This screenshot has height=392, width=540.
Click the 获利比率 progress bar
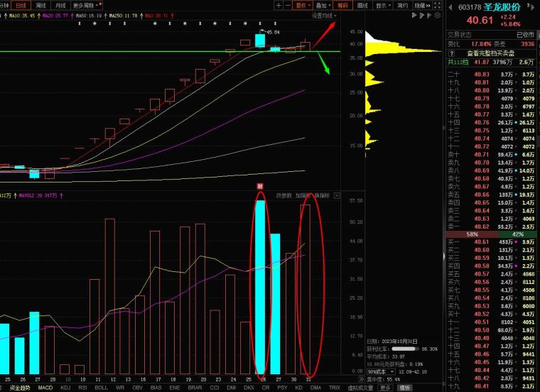[x=404, y=349]
